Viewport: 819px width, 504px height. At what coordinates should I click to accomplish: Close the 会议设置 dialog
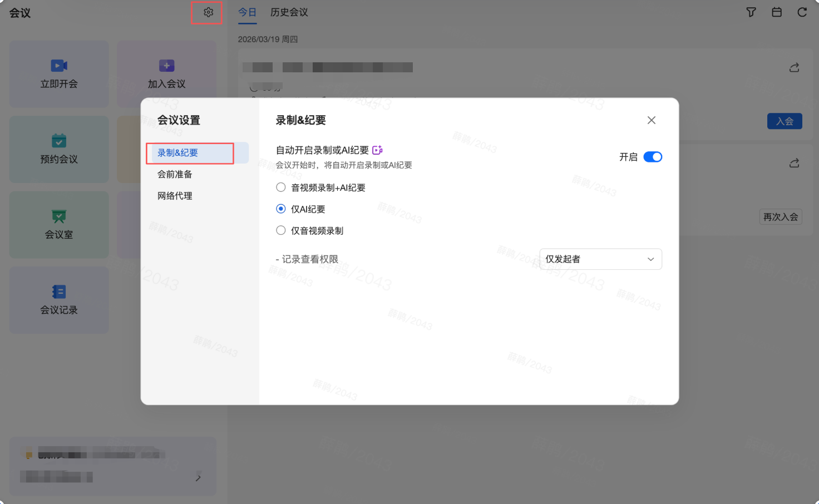(652, 120)
